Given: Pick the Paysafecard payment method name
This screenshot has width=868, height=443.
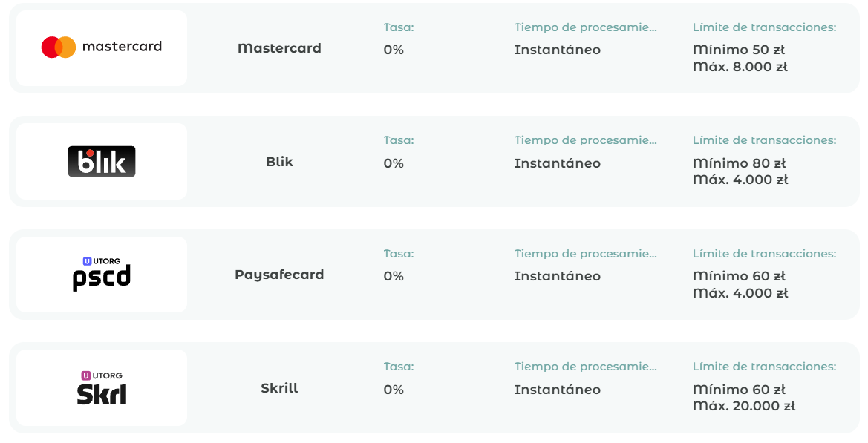Looking at the screenshot, I should [x=279, y=275].
